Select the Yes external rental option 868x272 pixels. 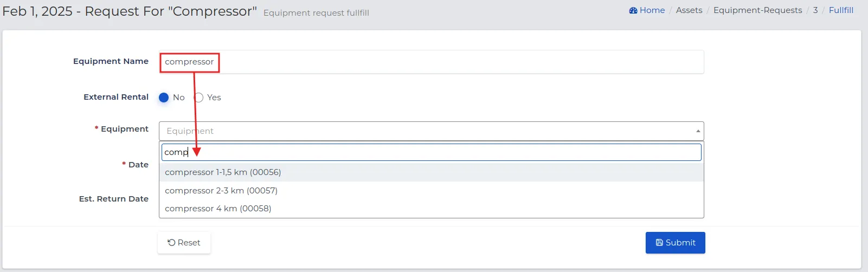[x=198, y=98]
